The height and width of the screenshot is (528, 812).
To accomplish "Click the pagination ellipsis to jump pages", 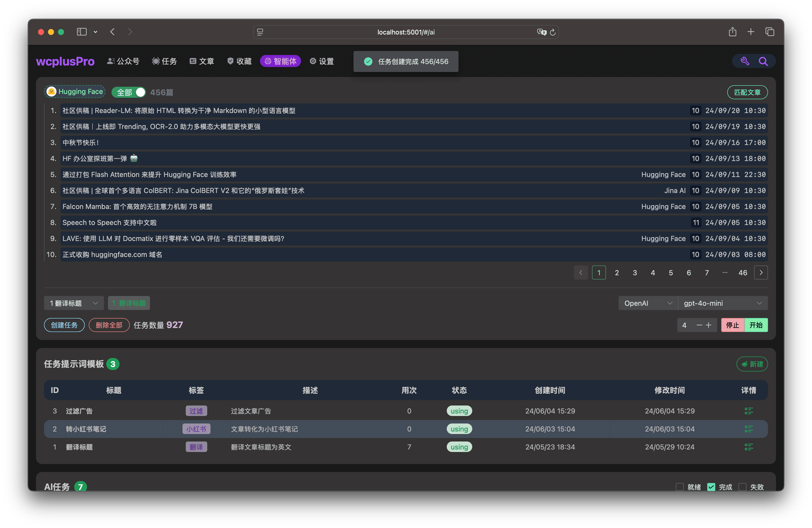I will point(725,272).
